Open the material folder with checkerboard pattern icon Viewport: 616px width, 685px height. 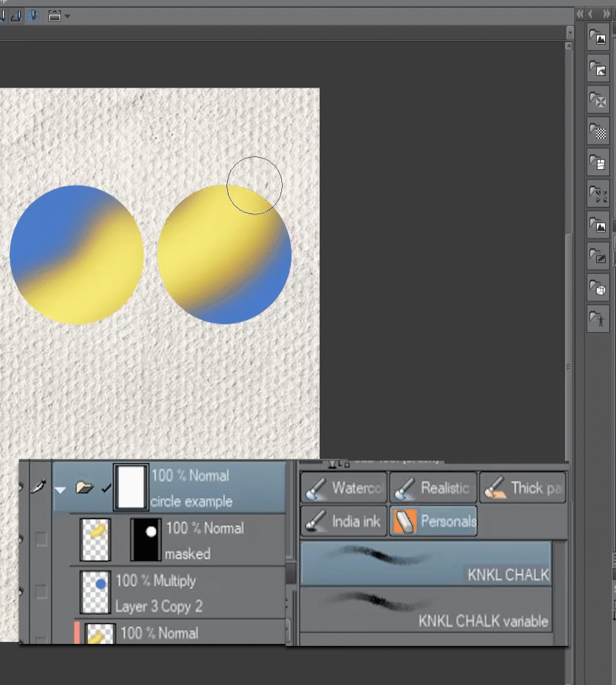coord(598,132)
